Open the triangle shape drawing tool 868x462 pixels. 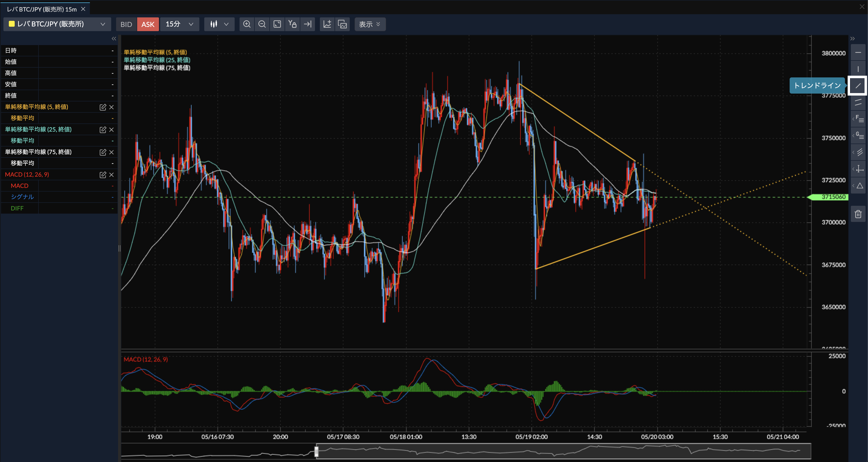coord(858,185)
